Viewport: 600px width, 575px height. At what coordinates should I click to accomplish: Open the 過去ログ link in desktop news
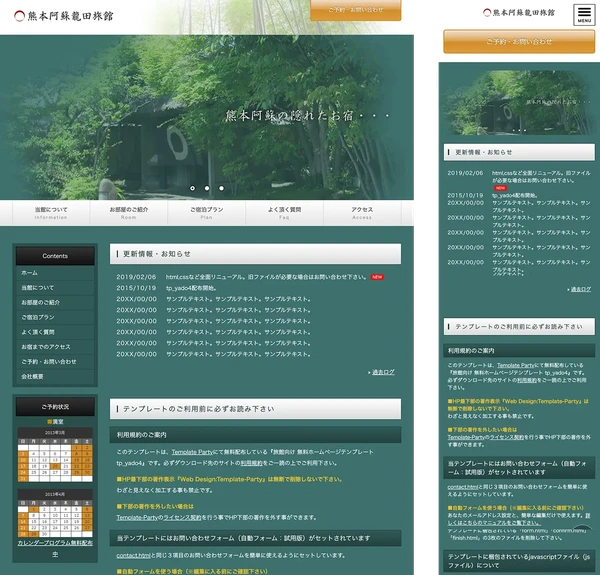tap(383, 372)
